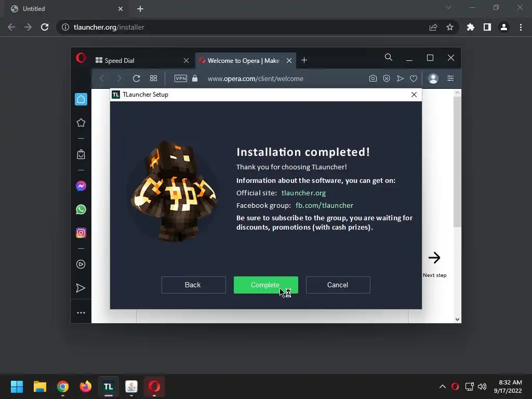The width and height of the screenshot is (532, 399).
Task: Click the Home icon in Opera sidebar
Action: tap(81, 99)
